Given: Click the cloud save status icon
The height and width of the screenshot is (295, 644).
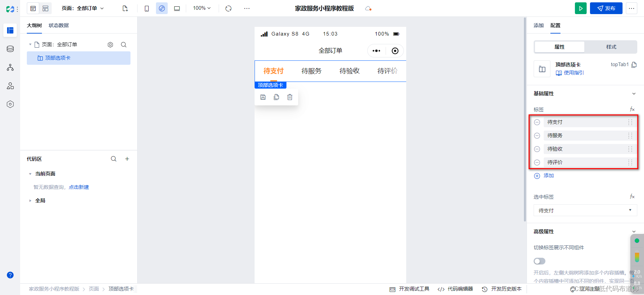Looking at the screenshot, I should tap(368, 8).
